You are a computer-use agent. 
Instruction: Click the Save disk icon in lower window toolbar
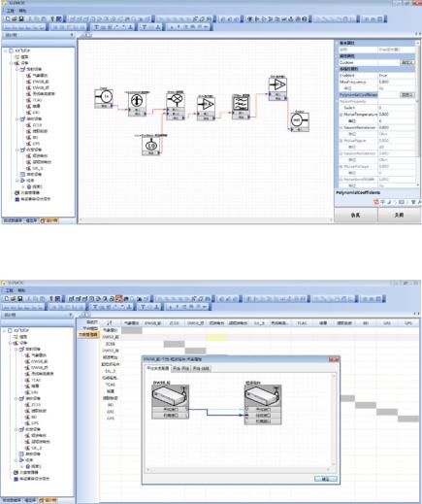pyautogui.click(x=19, y=299)
